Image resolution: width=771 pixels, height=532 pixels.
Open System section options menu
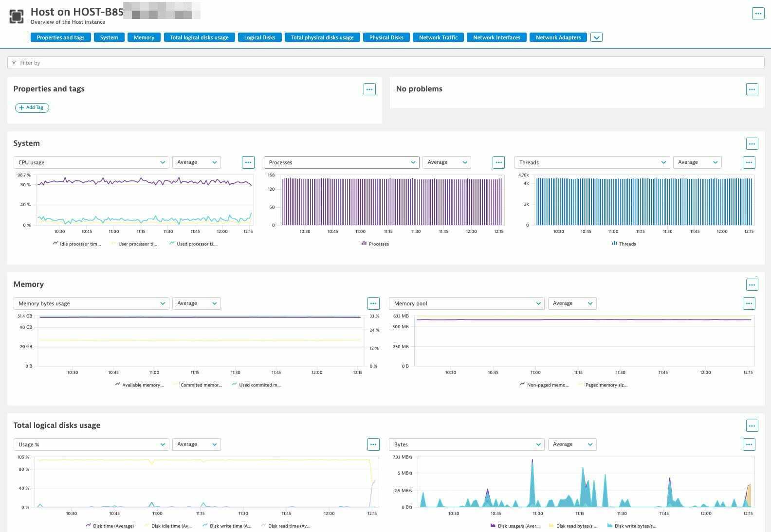tap(752, 143)
